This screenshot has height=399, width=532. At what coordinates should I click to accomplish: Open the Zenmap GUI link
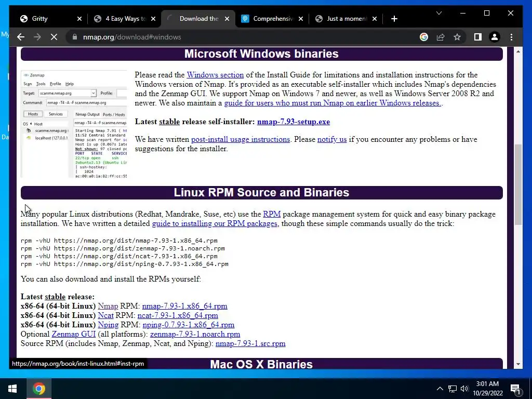pyautogui.click(x=74, y=334)
